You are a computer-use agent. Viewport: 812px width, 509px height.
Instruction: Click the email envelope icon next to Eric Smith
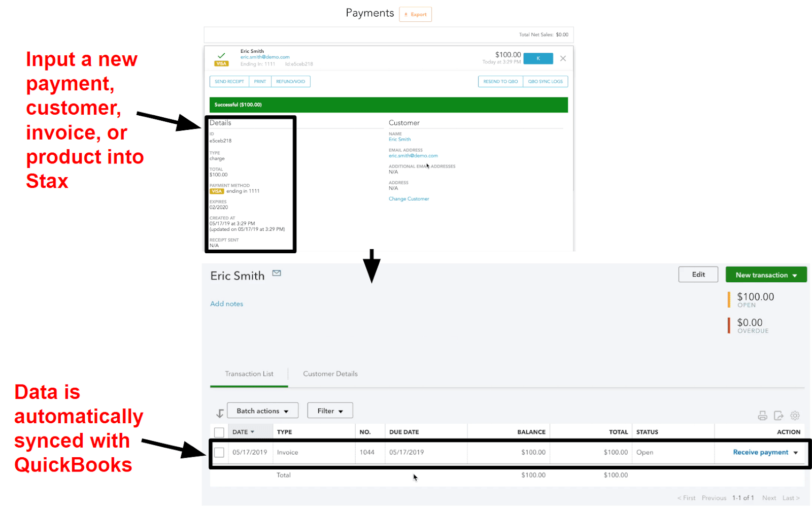coord(277,273)
